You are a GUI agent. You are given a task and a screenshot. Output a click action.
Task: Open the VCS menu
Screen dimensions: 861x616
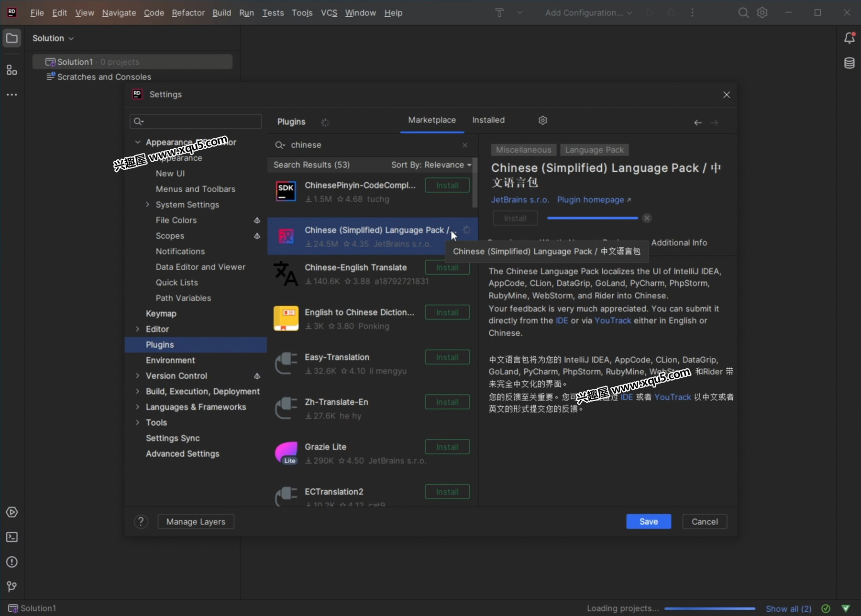(329, 13)
